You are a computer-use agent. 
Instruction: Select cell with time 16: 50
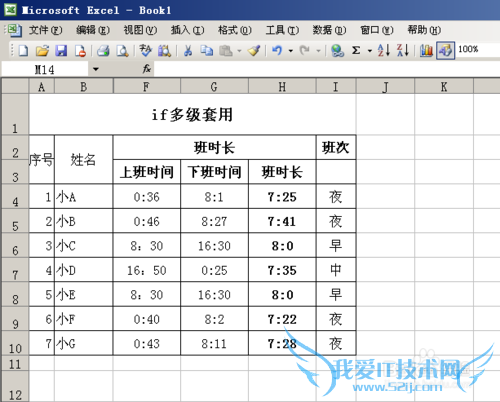pos(147,270)
